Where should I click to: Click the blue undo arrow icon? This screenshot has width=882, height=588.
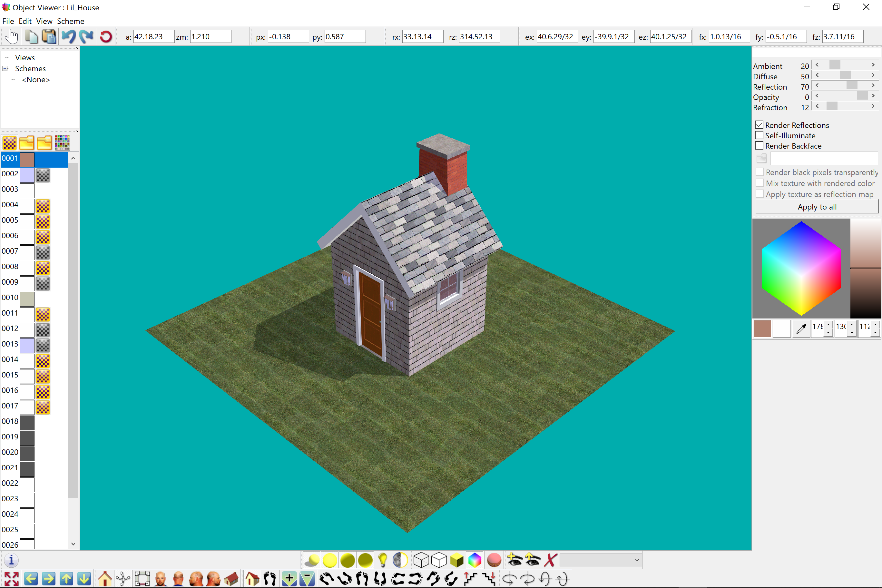coord(69,37)
